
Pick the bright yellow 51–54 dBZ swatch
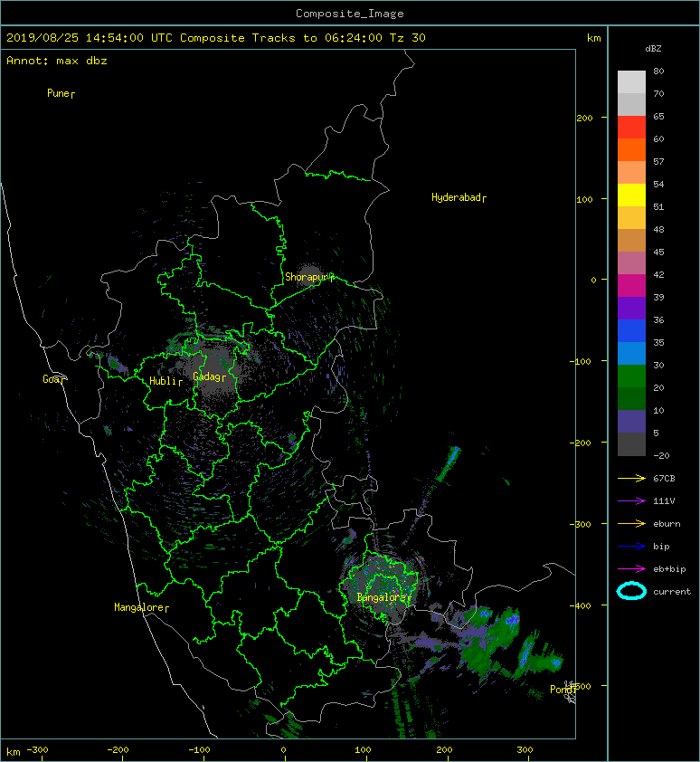point(631,195)
